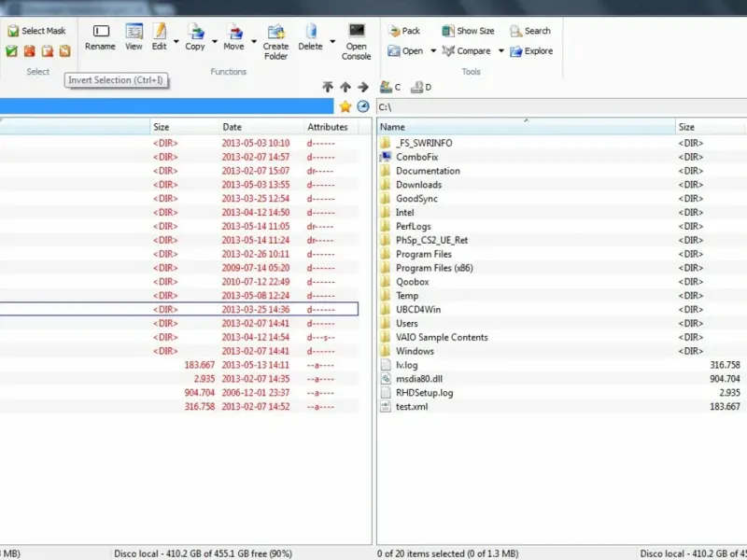Open favorites star icon
The image size is (747, 560).
coord(345,106)
